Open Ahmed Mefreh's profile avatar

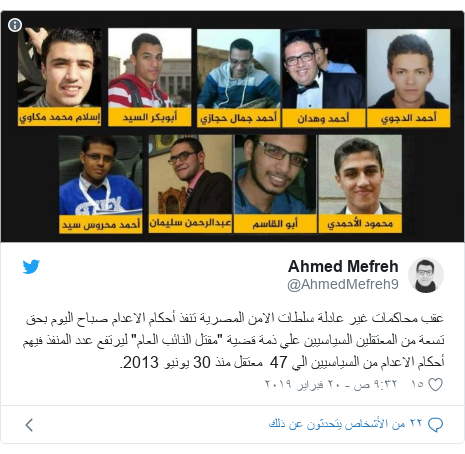tap(426, 275)
